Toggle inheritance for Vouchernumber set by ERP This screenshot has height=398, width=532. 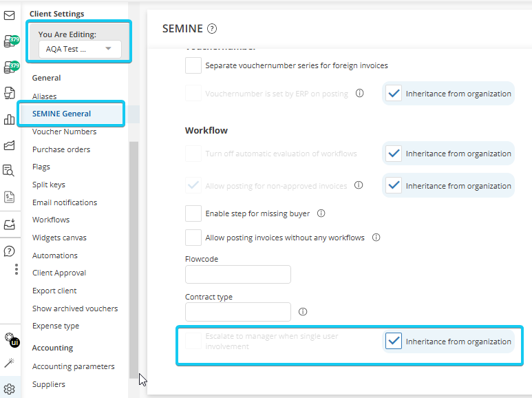(394, 94)
